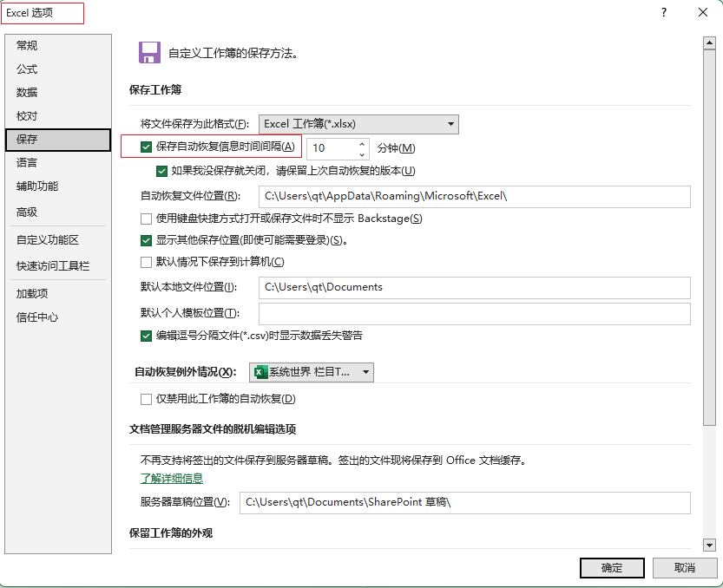
Task: Select the 辅助功能 category
Action: click(58, 186)
